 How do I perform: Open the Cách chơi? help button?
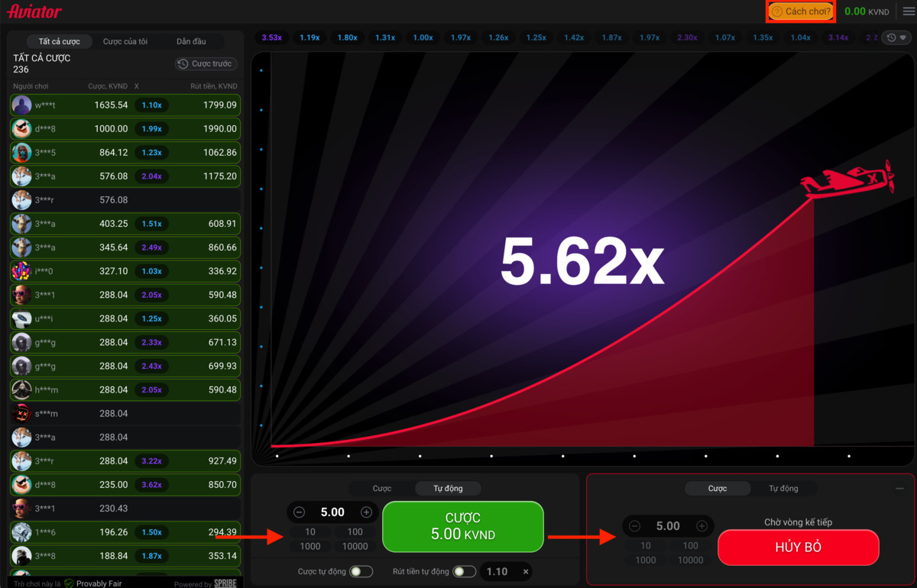click(800, 11)
